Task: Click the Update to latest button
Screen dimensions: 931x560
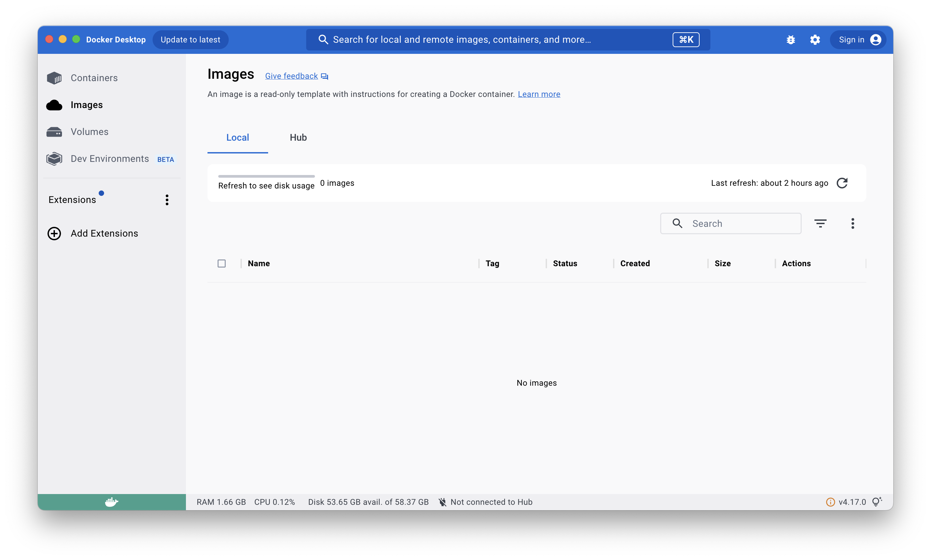Action: tap(190, 40)
